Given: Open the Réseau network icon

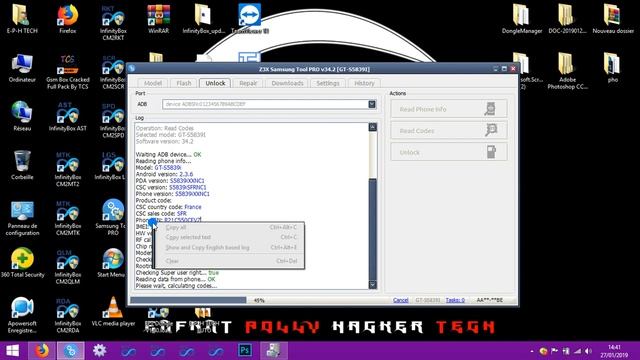Looking at the screenshot, I should click(x=22, y=116).
